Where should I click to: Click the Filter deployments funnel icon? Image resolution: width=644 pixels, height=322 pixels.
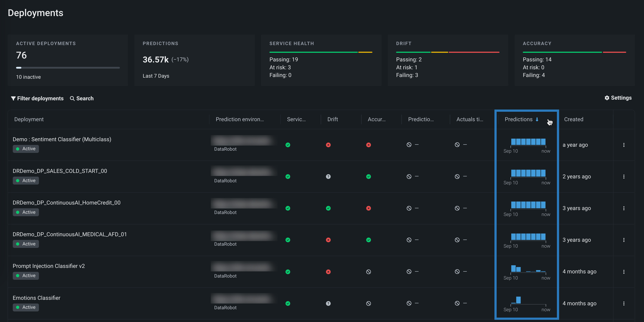click(x=13, y=99)
